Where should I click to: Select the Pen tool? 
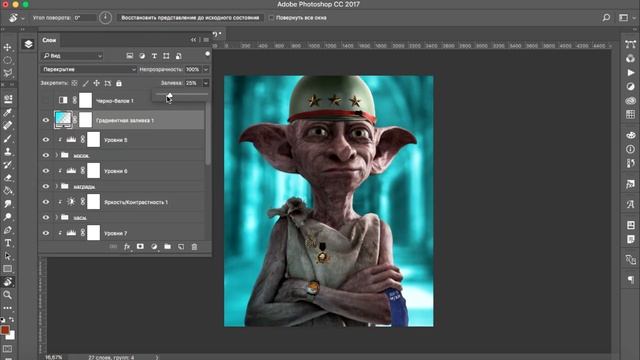[7, 230]
